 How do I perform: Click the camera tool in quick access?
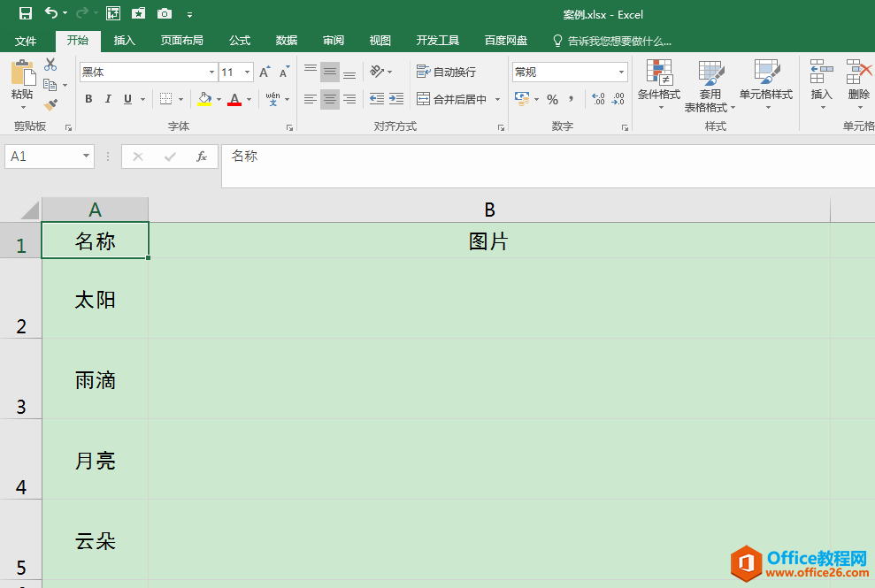click(x=164, y=13)
